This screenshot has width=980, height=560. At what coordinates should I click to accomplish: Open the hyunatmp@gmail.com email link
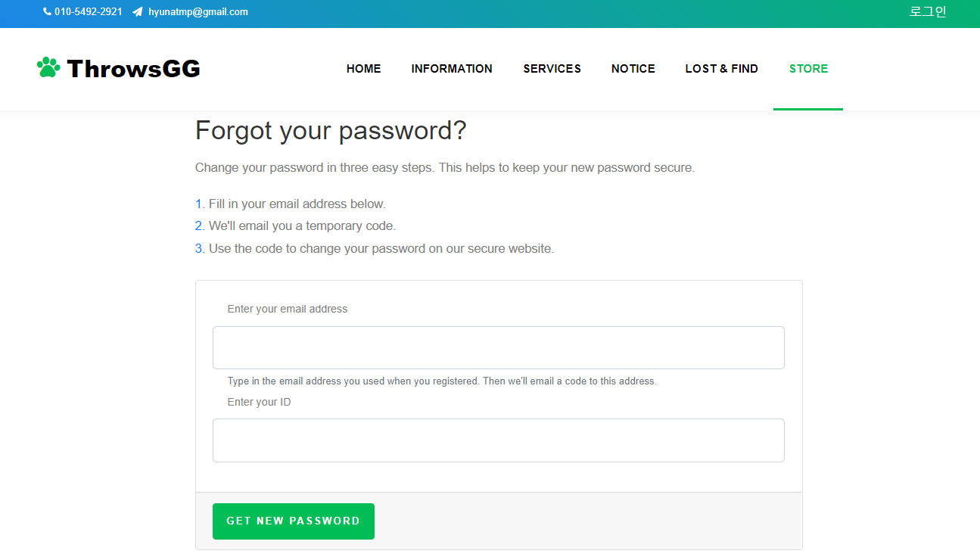[198, 12]
